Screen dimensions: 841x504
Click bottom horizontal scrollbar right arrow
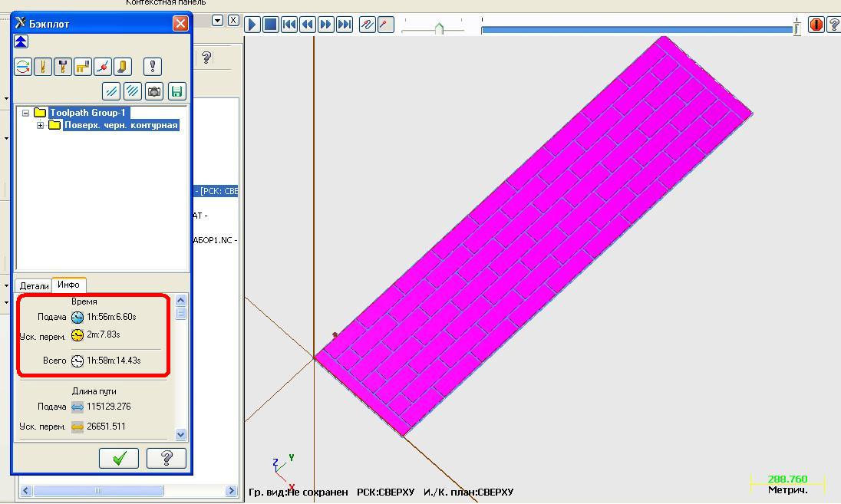(231, 491)
